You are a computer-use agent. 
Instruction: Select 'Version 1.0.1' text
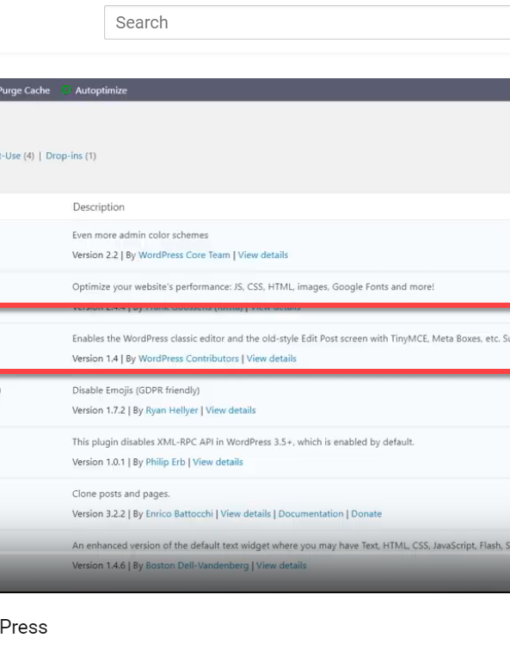(x=99, y=462)
